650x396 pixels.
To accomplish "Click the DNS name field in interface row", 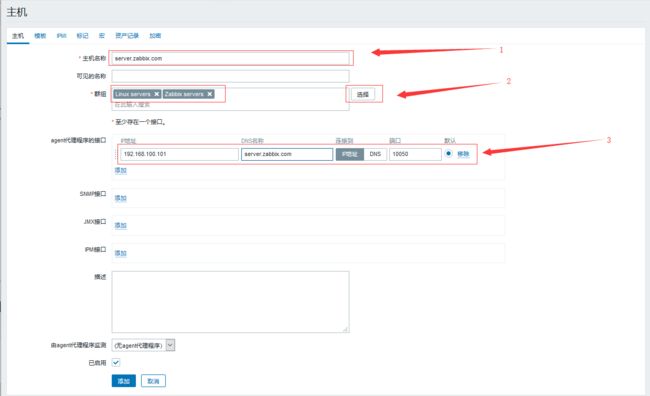I will [x=287, y=154].
